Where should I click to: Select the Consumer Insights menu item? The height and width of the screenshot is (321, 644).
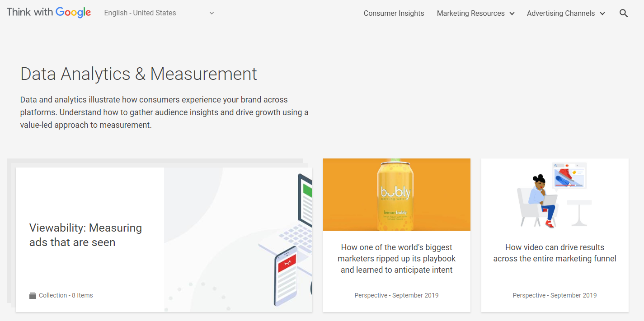tap(394, 13)
